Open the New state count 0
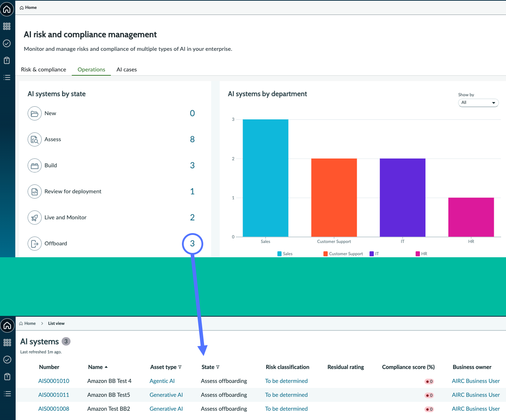This screenshot has width=506, height=420. pyautogui.click(x=192, y=113)
